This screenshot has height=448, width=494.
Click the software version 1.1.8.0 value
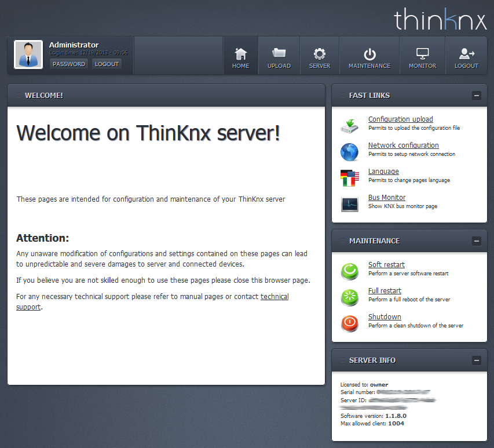point(396,416)
